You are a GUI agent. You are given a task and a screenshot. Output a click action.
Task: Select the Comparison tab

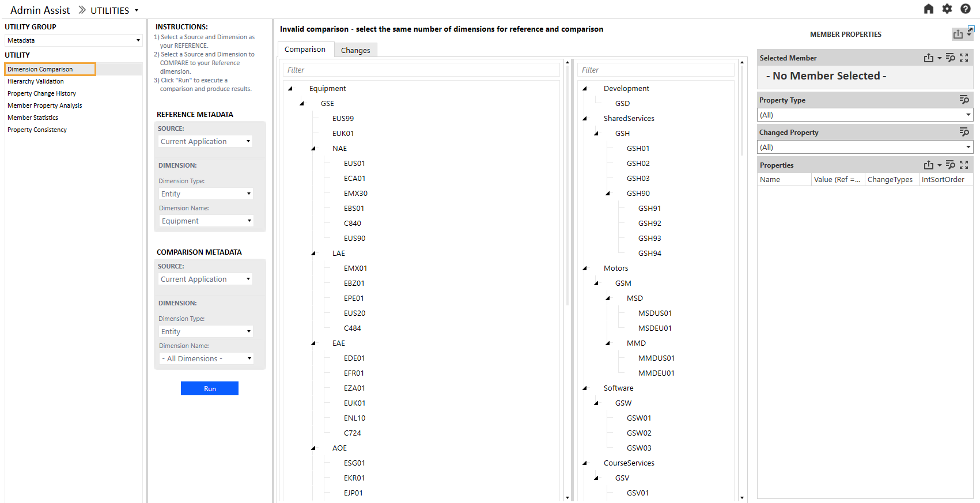(x=305, y=50)
